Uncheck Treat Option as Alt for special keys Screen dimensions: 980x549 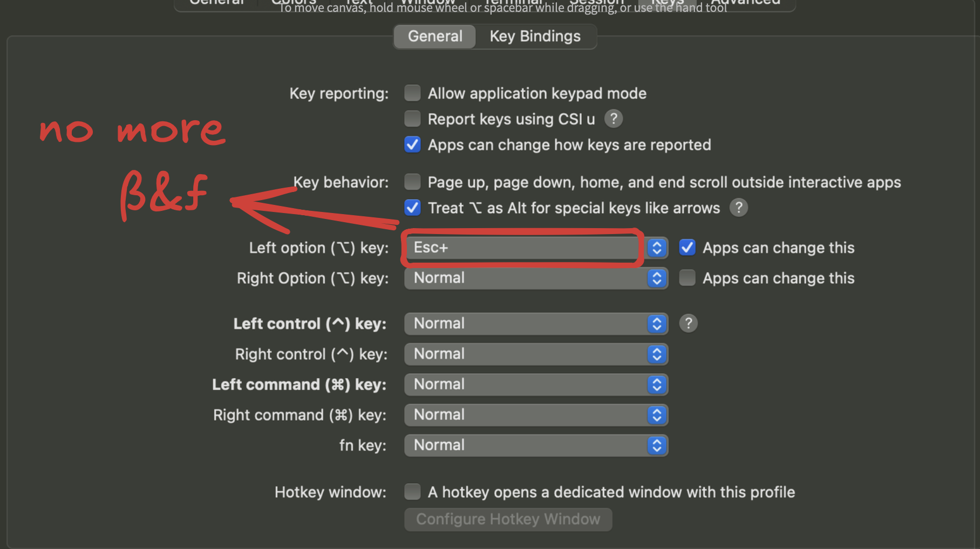click(413, 208)
